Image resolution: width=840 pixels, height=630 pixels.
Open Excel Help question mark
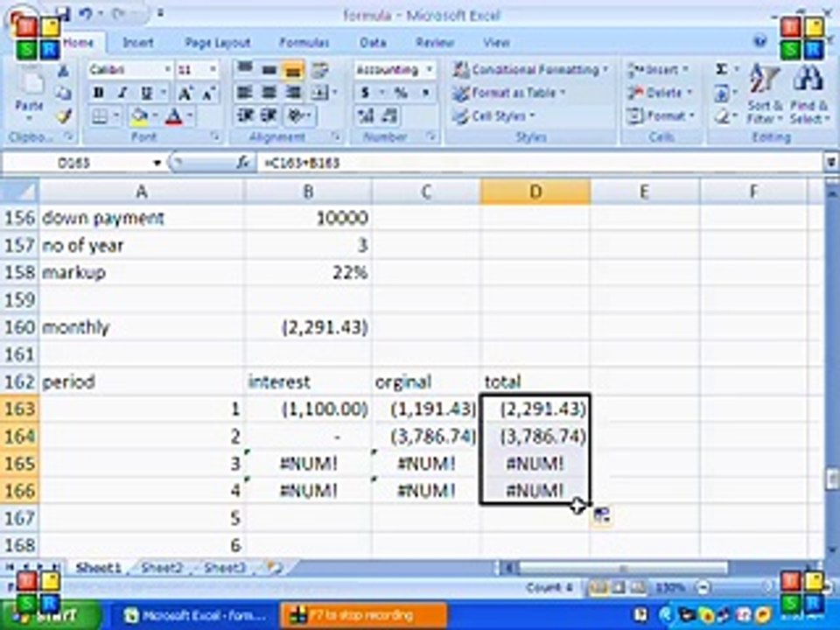(759, 41)
